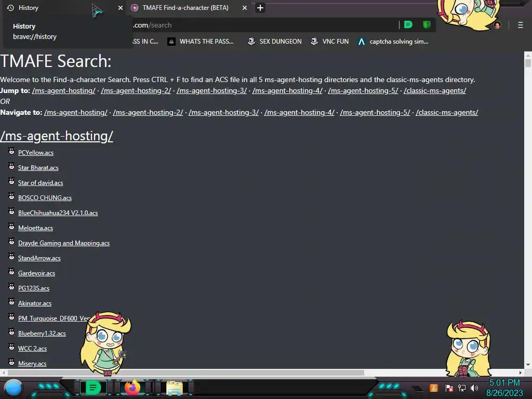
Task: Navigate to /classic-ms-agents/ directory
Action: click(x=447, y=112)
